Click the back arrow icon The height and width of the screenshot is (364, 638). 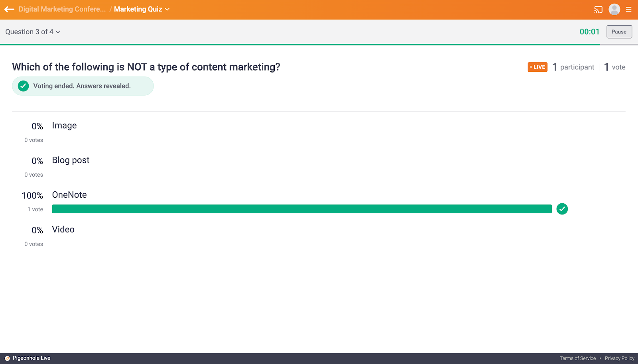click(9, 9)
